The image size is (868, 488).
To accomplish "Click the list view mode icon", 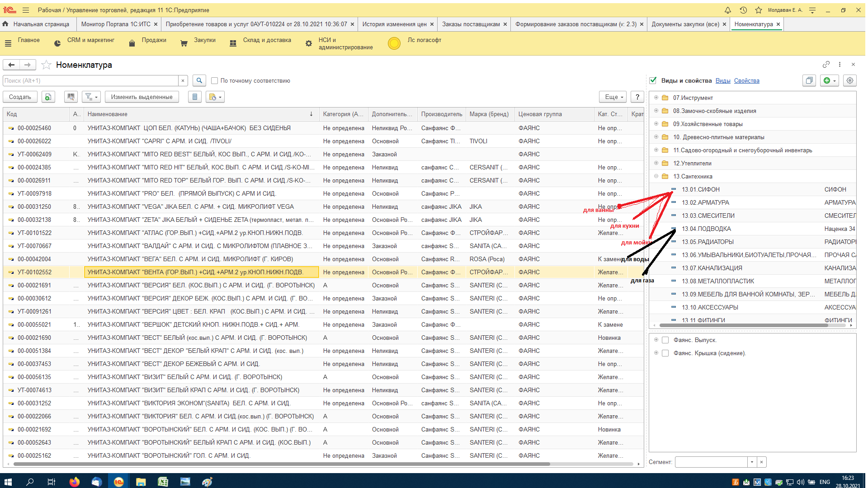I will click(195, 97).
